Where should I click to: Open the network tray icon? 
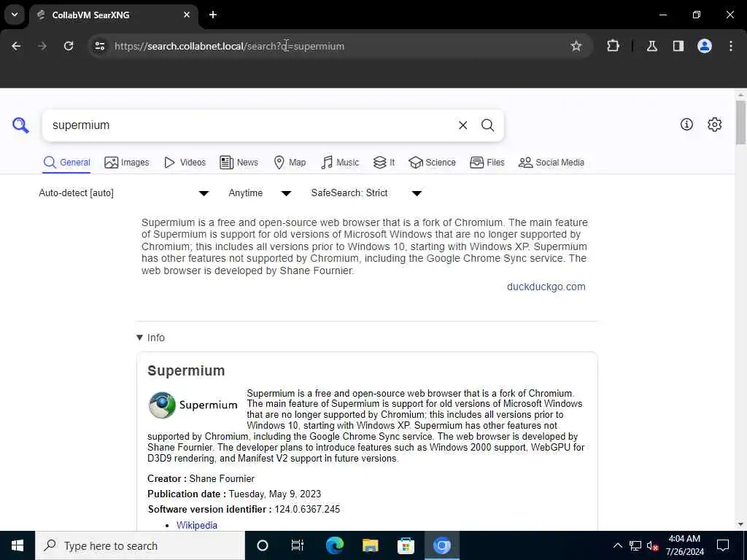point(635,545)
